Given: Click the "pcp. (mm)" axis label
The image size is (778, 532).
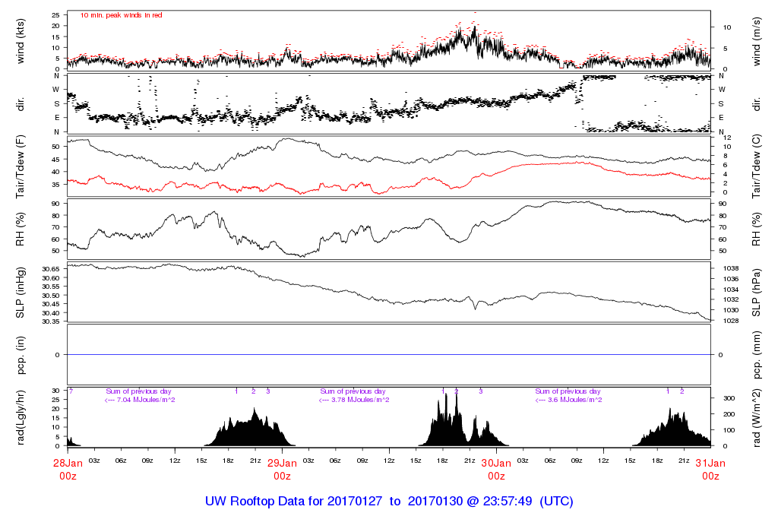Looking at the screenshot, I should (756, 355).
